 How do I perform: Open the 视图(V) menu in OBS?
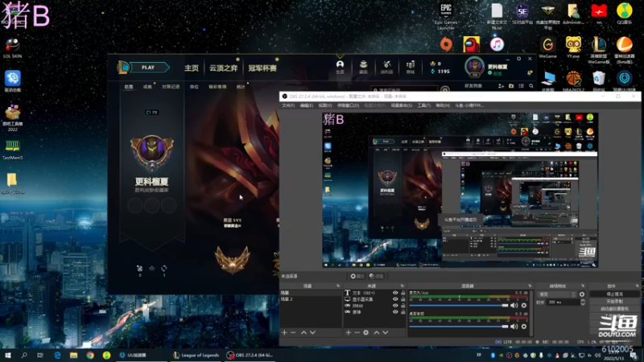[x=325, y=105]
